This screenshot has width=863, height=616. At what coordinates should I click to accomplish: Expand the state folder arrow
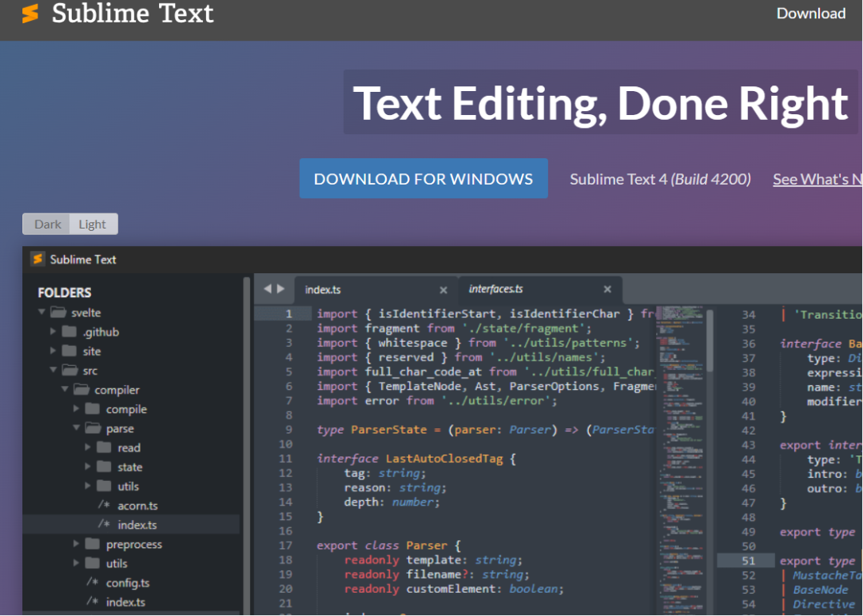88,467
